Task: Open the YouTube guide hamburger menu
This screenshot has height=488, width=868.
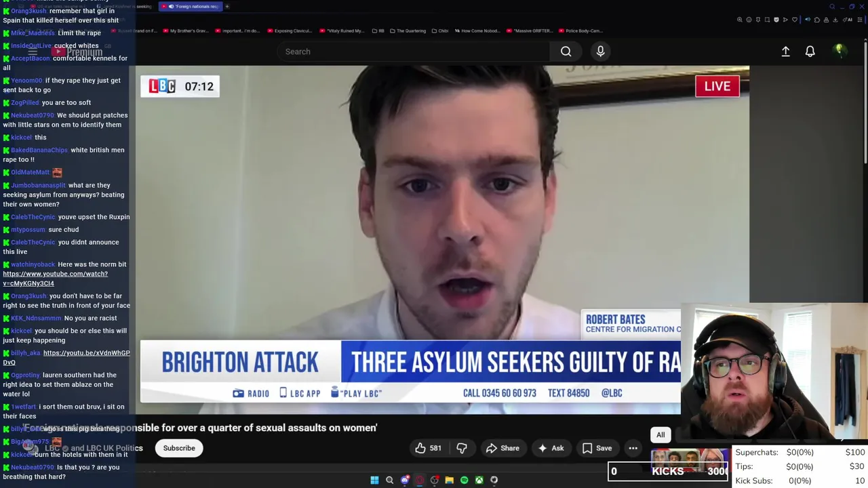Action: click(33, 52)
